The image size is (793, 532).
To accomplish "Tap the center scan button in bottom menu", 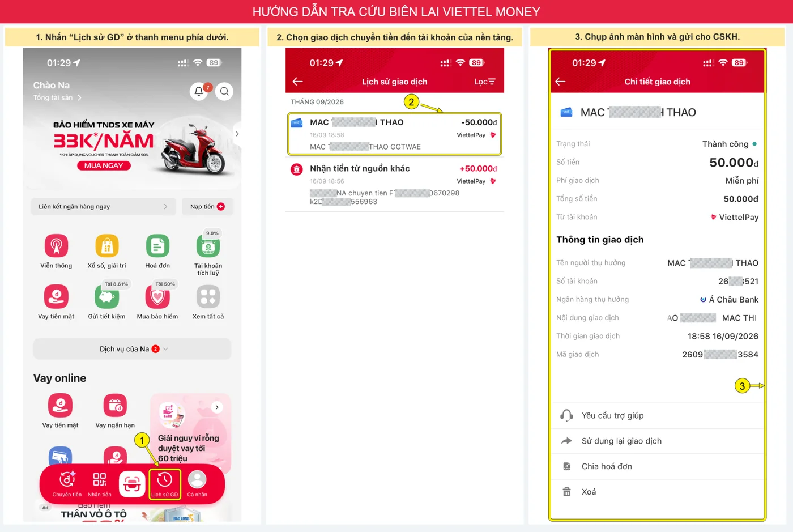I will point(132,484).
